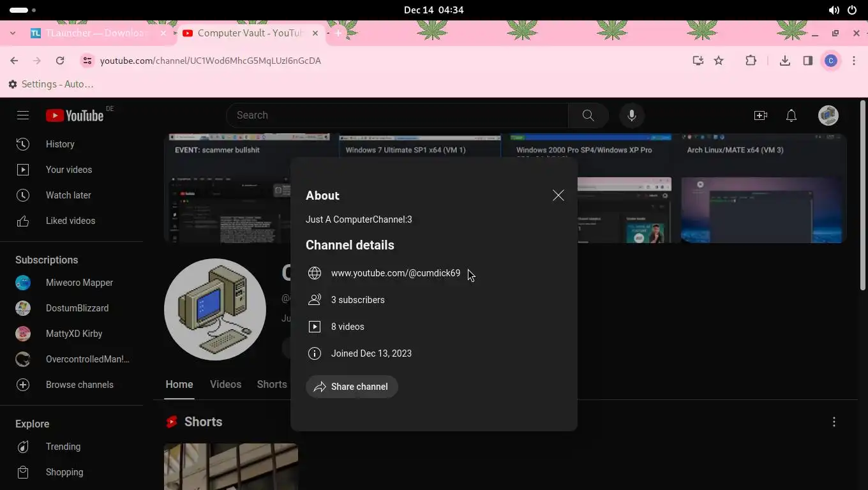Click in the YouTube search field
This screenshot has width=868, height=490.
(397, 115)
